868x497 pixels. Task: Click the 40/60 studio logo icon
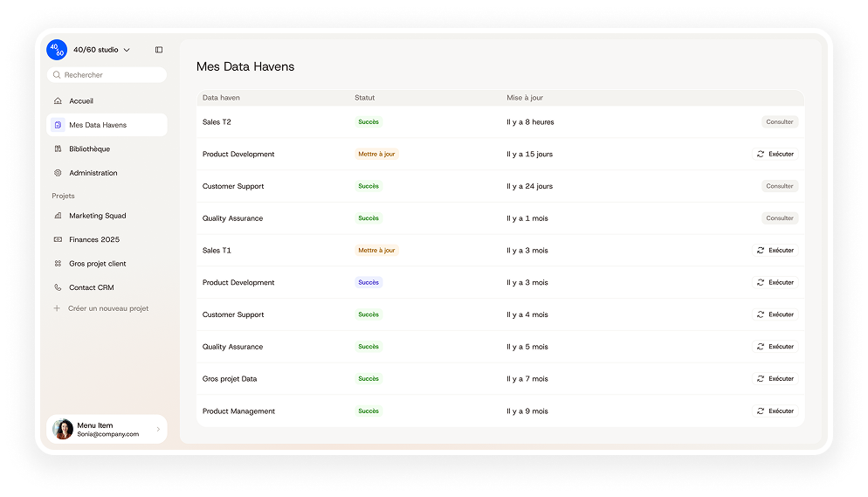coord(57,50)
